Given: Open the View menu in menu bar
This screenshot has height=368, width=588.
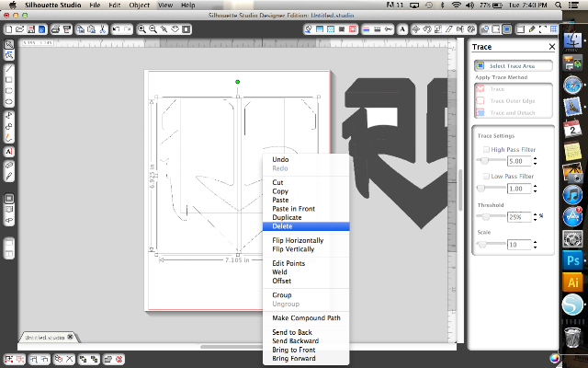Looking at the screenshot, I should [165, 5].
